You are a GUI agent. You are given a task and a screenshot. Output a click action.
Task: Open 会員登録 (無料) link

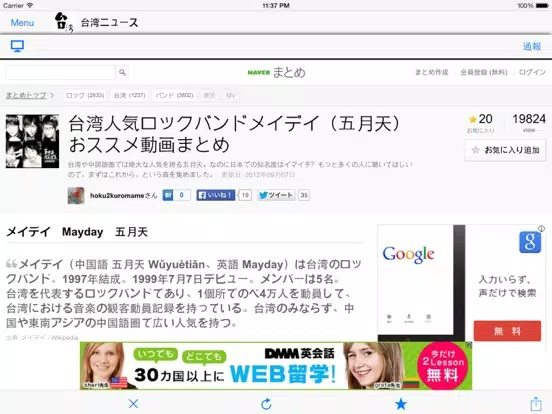tap(484, 72)
